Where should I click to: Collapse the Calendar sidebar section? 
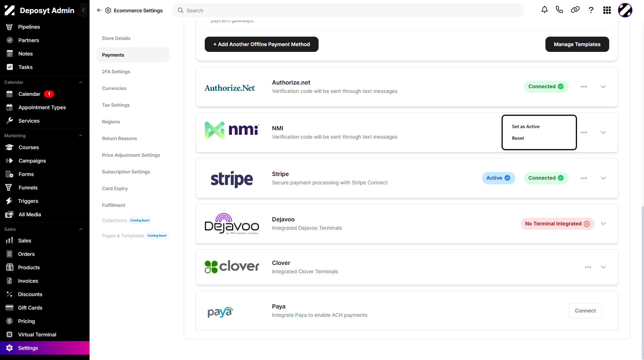[x=81, y=82]
